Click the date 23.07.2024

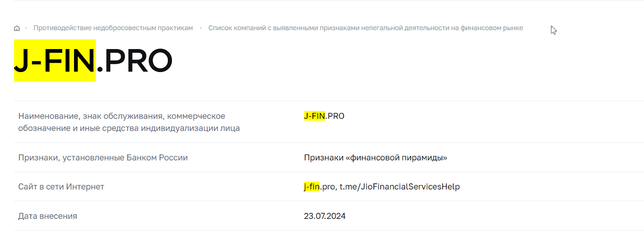click(x=325, y=216)
